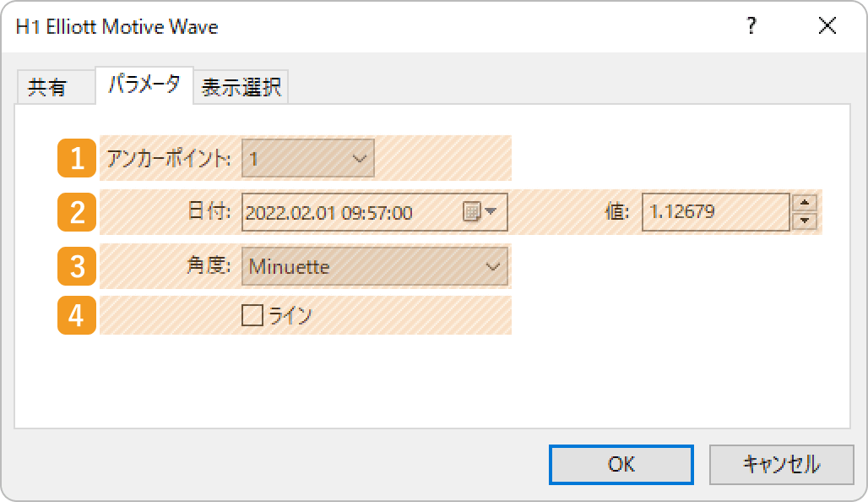The height and width of the screenshot is (502, 868).
Task: Select the パラメータ tab
Action: pos(144,86)
